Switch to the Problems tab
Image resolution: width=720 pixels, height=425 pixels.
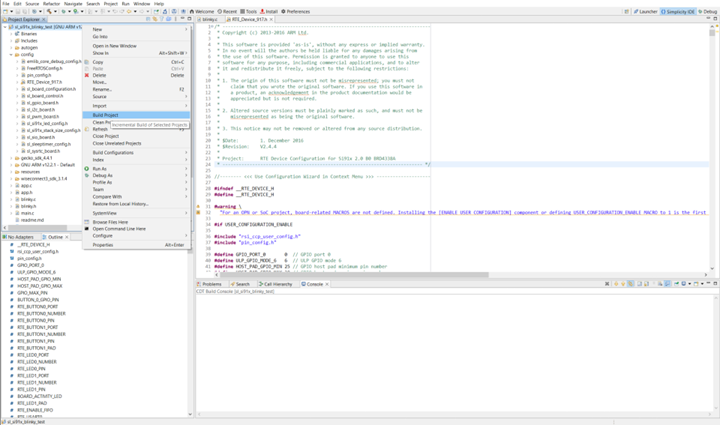[212, 284]
